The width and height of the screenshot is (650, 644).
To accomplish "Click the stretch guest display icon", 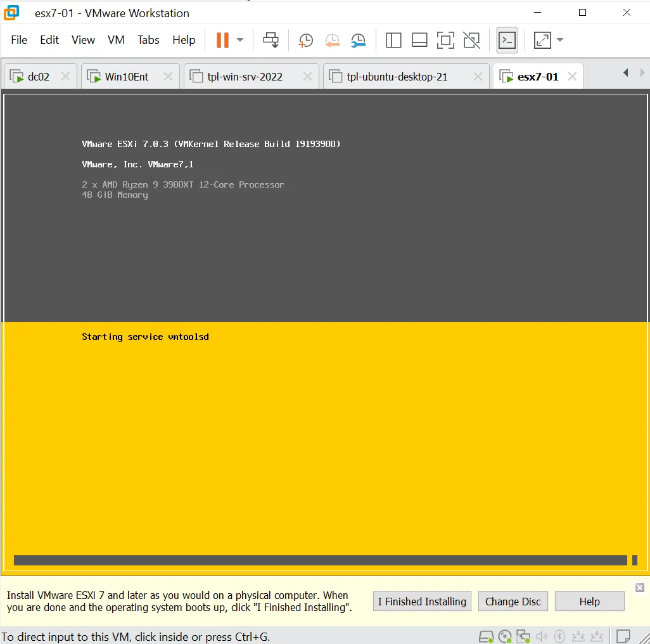I will click(x=542, y=40).
